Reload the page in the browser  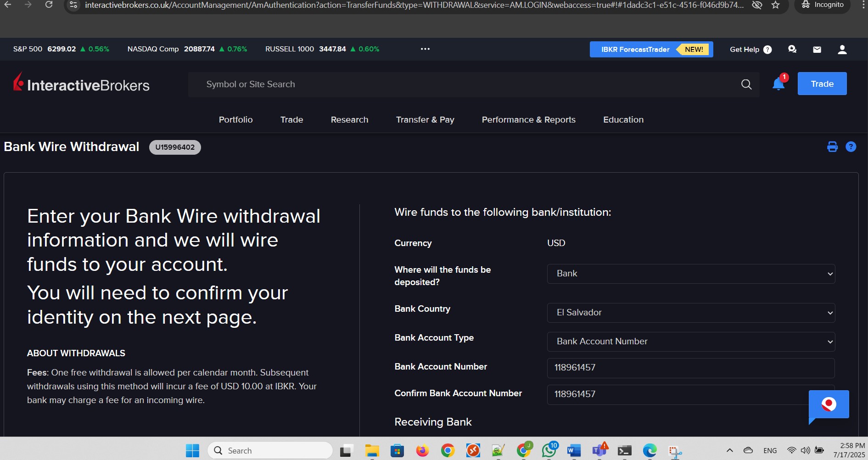pyautogui.click(x=49, y=5)
